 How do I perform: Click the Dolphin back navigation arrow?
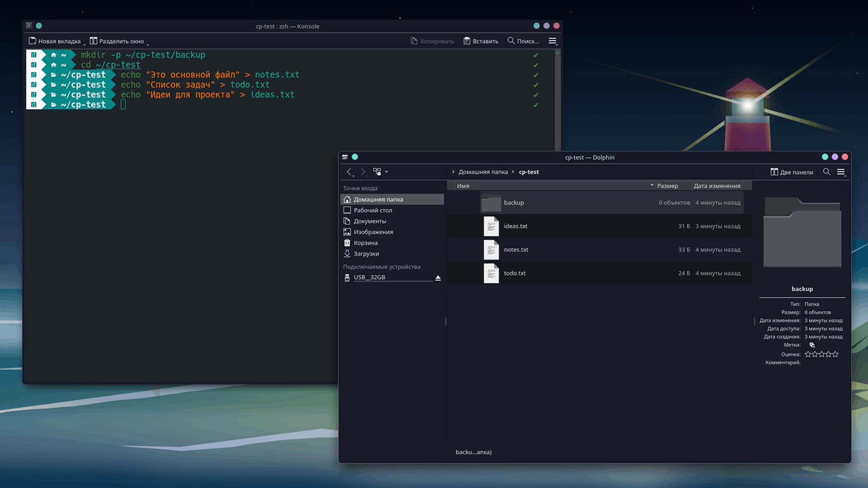pyautogui.click(x=349, y=172)
